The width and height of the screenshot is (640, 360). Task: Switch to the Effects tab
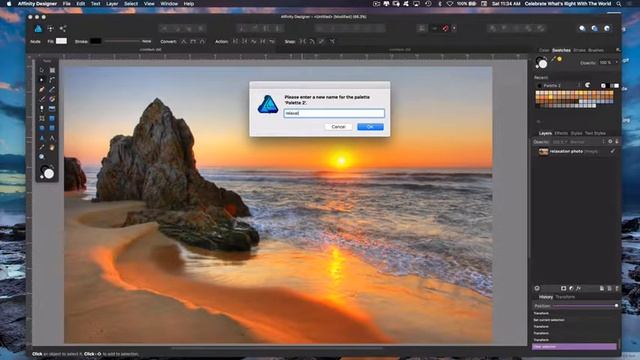tap(561, 133)
